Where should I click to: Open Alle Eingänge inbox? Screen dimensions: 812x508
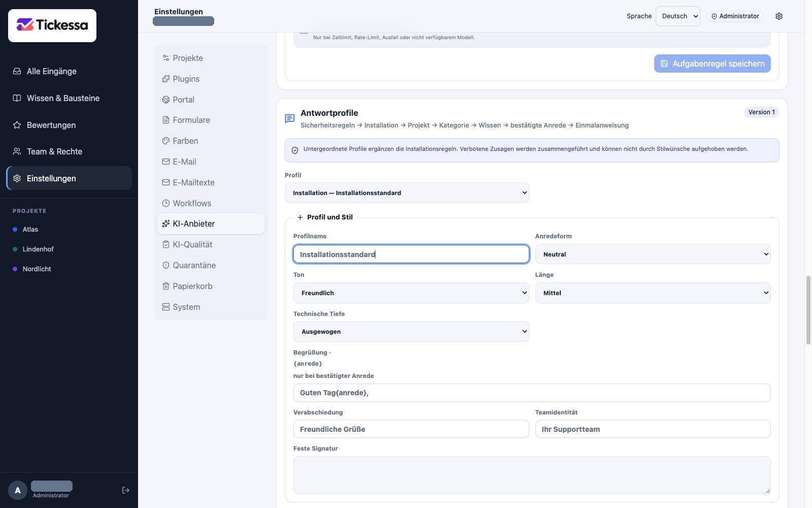click(69, 71)
